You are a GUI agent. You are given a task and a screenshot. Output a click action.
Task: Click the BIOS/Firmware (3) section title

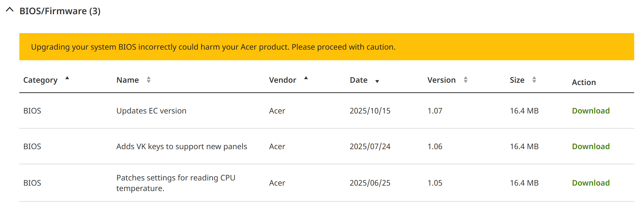click(x=60, y=11)
